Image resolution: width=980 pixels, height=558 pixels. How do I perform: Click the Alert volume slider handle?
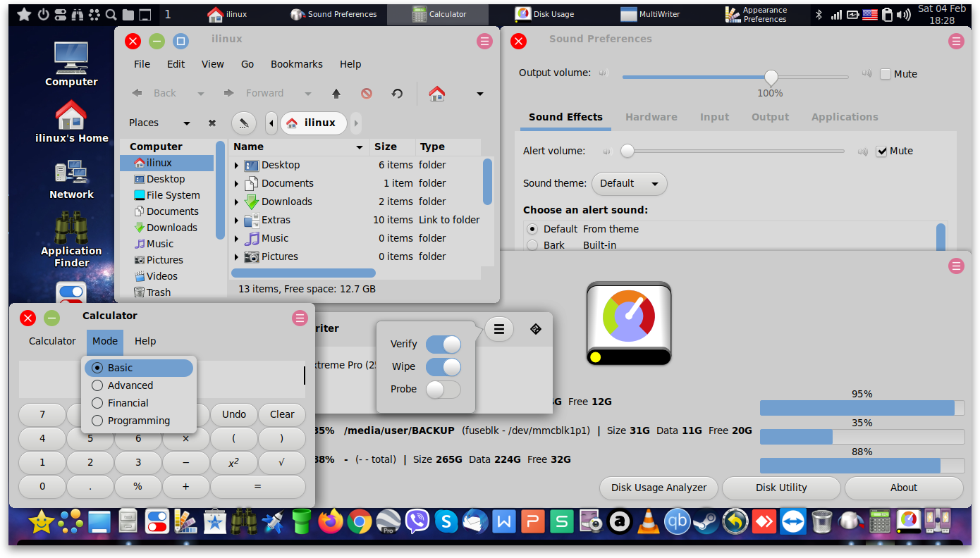(x=627, y=151)
